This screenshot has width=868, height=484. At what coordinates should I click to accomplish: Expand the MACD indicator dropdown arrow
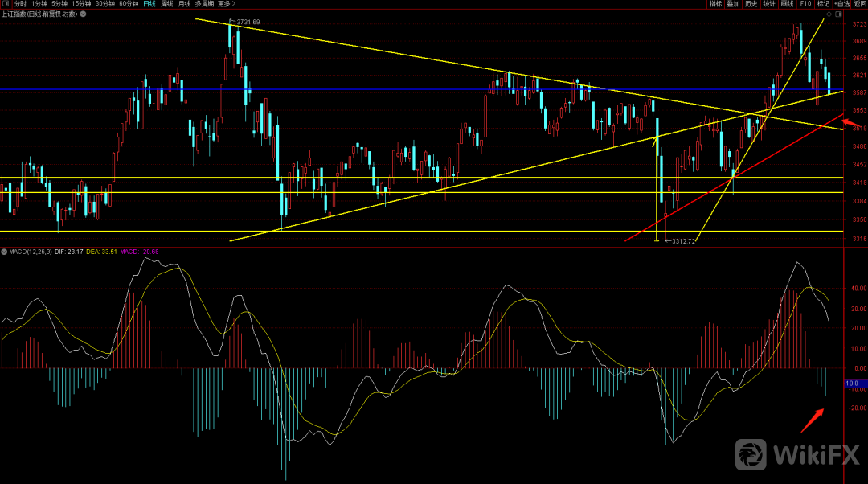click(3, 252)
